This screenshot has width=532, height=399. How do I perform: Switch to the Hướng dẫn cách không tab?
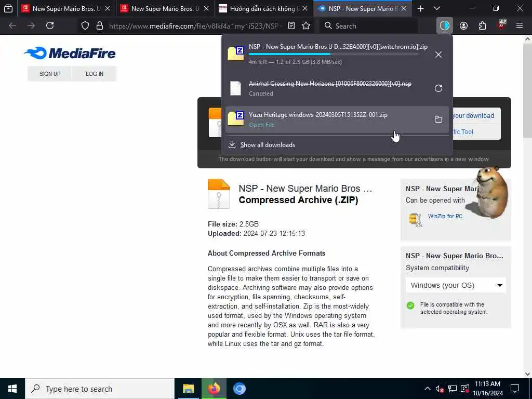coord(263,9)
